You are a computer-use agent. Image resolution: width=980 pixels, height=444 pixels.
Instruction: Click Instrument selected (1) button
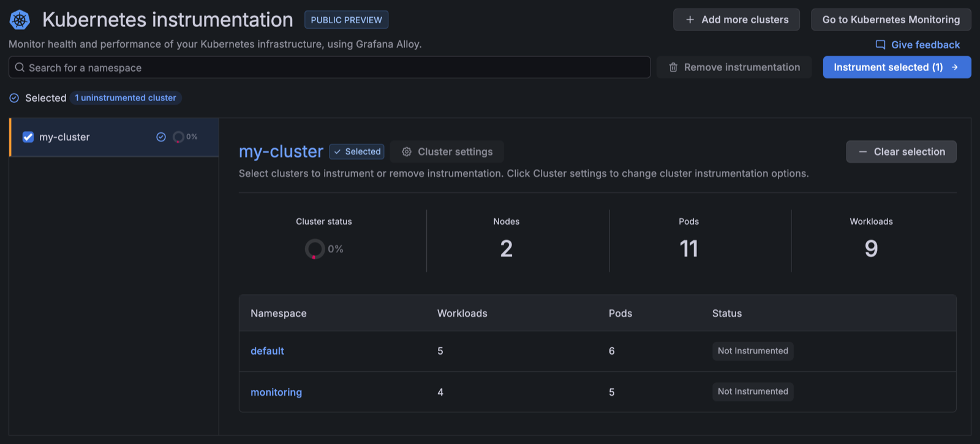point(897,67)
